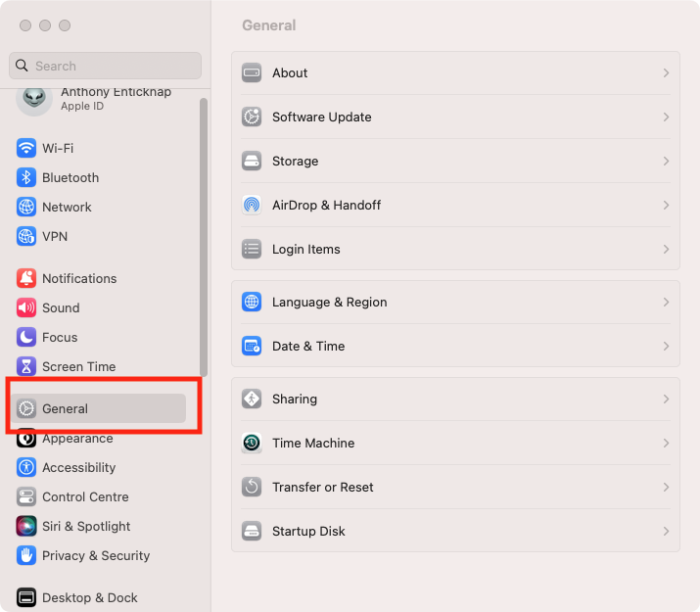This screenshot has height=612, width=700.
Task: Select Wi-Fi label in the sidebar
Action: pos(58,148)
